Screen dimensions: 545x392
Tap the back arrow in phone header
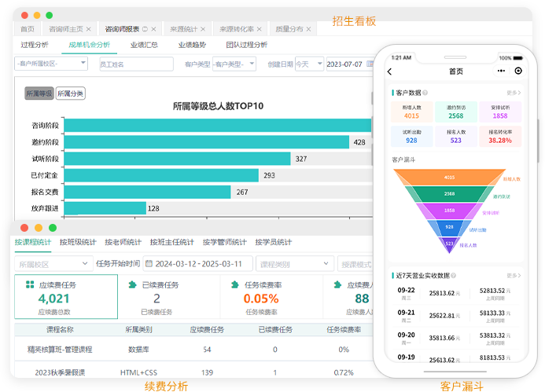point(389,71)
